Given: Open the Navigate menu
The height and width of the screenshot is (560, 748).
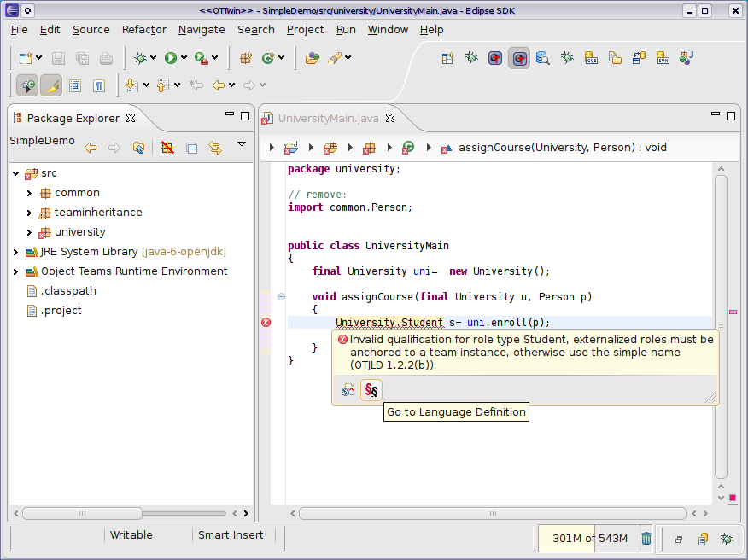Looking at the screenshot, I should coord(202,30).
